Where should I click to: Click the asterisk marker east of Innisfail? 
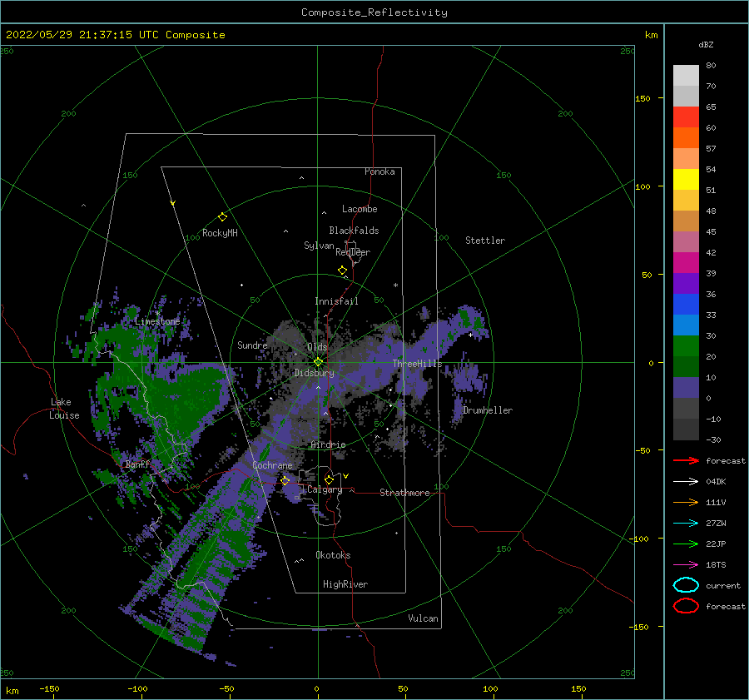pos(395,285)
